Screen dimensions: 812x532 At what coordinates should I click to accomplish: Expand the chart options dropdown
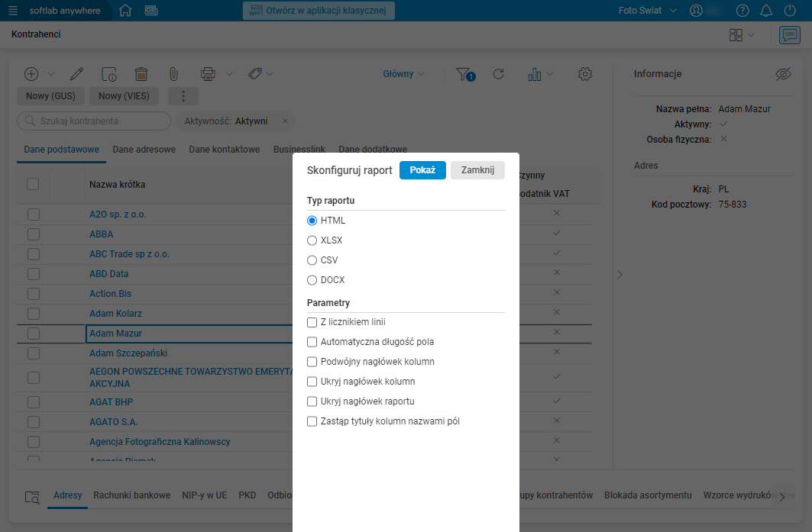[x=540, y=74]
